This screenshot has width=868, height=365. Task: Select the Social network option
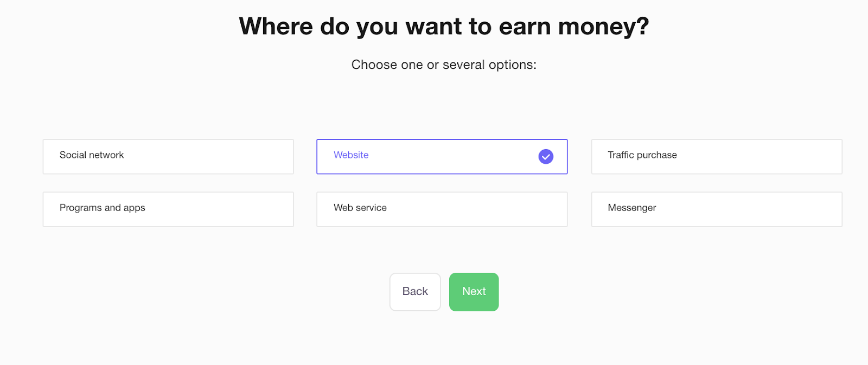tap(168, 157)
